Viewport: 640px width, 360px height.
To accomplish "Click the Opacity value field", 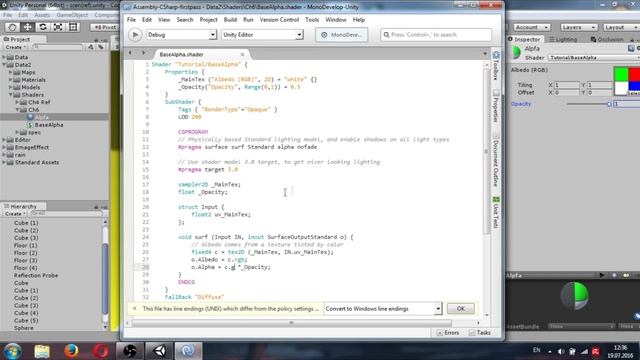I will point(627,104).
